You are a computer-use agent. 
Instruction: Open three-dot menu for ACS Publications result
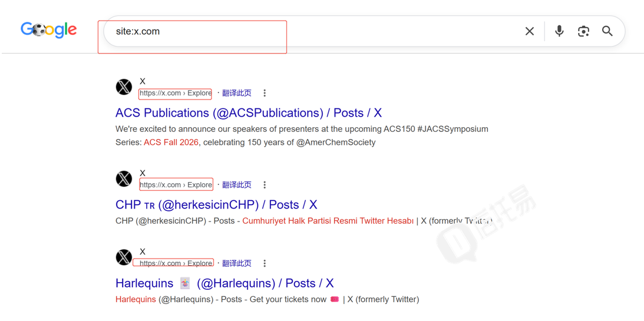[265, 93]
